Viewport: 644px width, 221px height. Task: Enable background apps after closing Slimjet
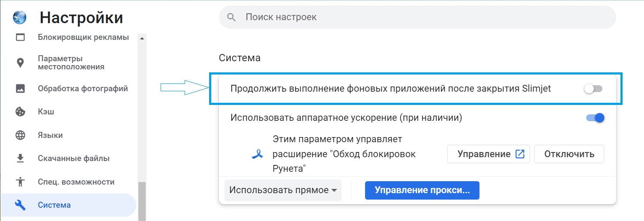[x=594, y=89]
